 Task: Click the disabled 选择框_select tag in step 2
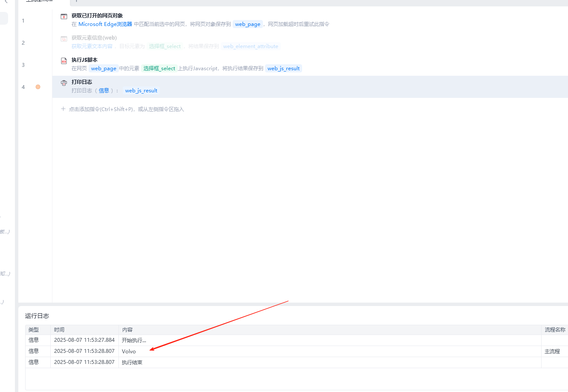coord(164,46)
